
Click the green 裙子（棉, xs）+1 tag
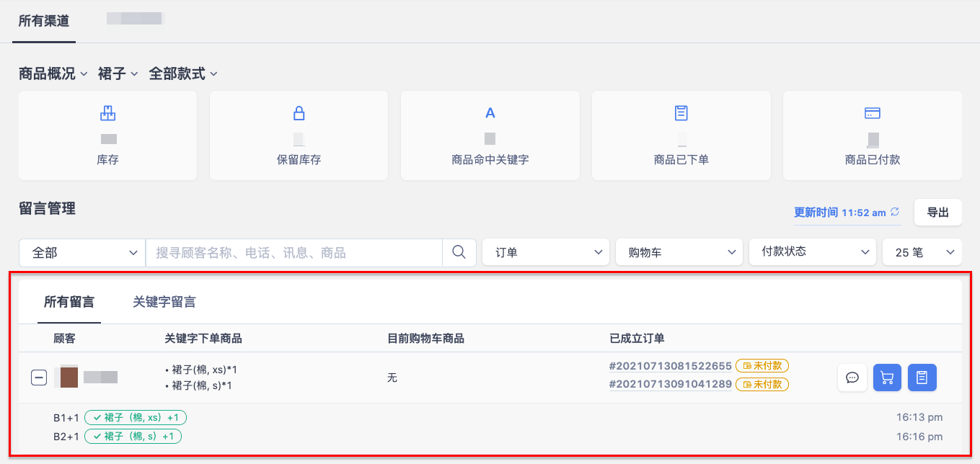(136, 417)
